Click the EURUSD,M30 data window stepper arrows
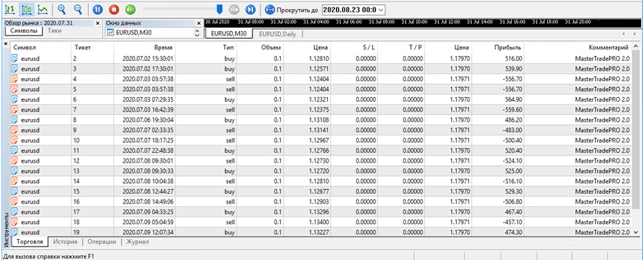The height and width of the screenshot is (260, 644). [197, 33]
